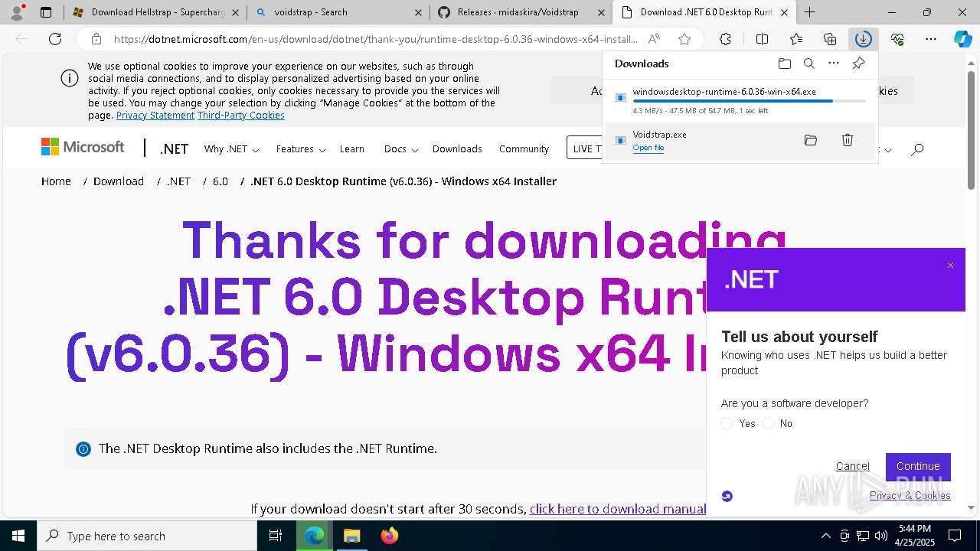Toggle the Downloads toolbar button
The width and height of the screenshot is (980, 551).
(864, 39)
